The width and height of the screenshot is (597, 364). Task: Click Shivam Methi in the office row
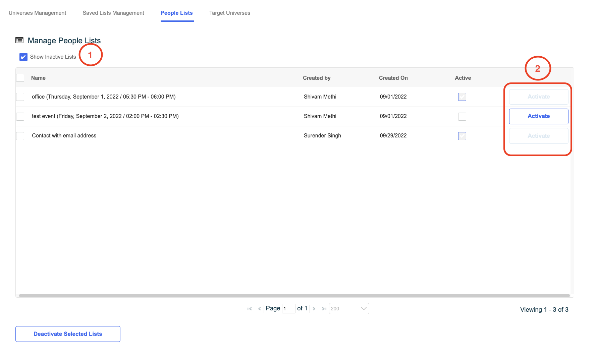pyautogui.click(x=320, y=97)
